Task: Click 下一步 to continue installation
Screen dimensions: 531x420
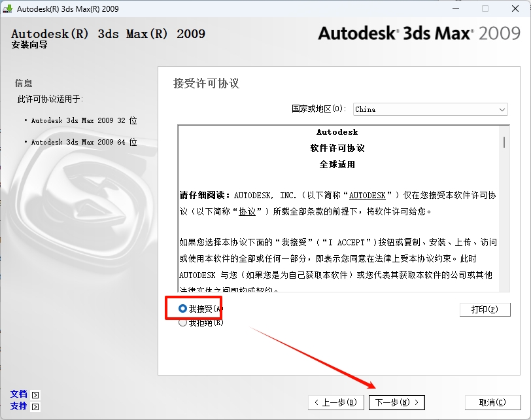Action: click(x=396, y=402)
